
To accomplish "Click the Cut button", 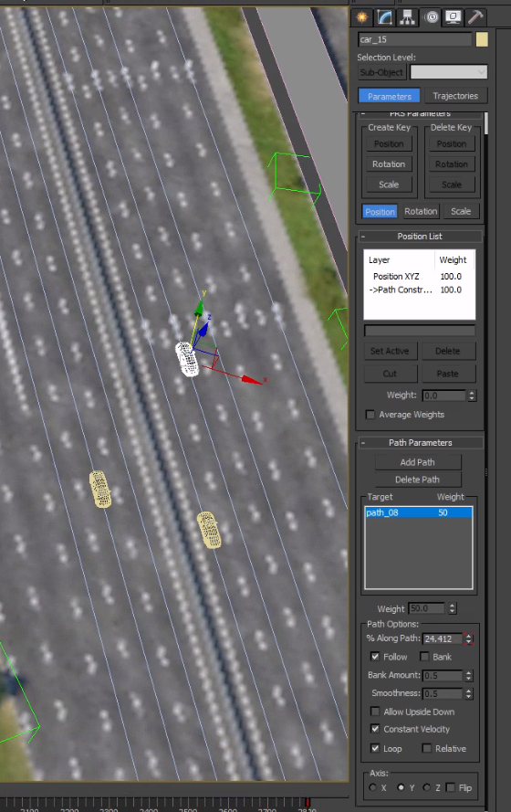I will tap(390, 374).
